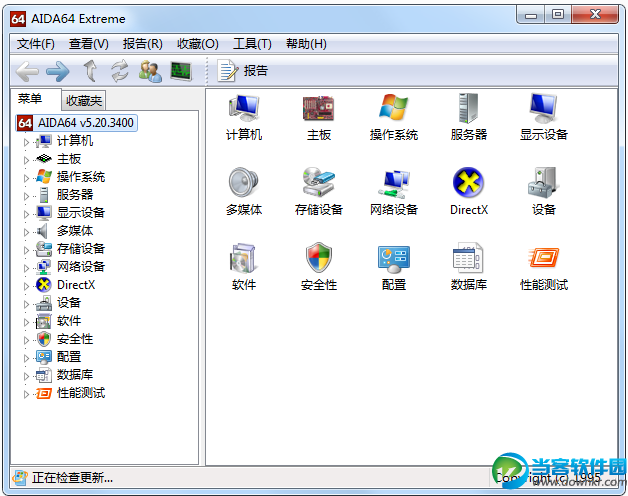Image resolution: width=628 pixels, height=496 pixels.
Task: Open the 显示设备 monitor icon in right pane
Action: coord(543,108)
